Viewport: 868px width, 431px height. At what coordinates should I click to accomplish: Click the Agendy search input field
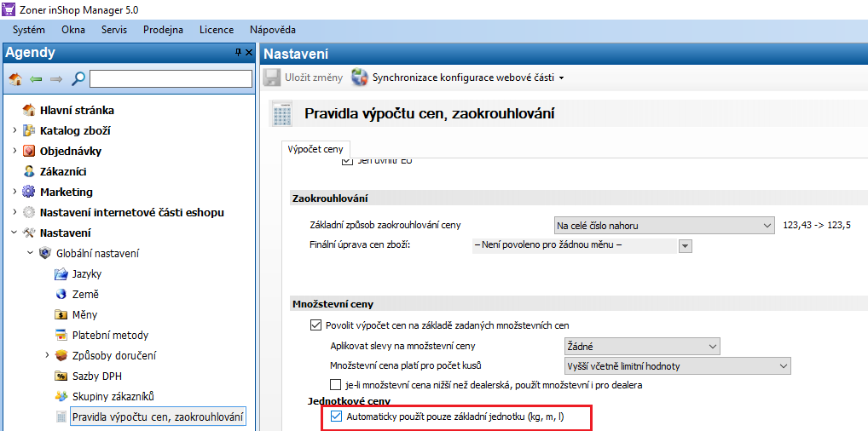tap(171, 79)
